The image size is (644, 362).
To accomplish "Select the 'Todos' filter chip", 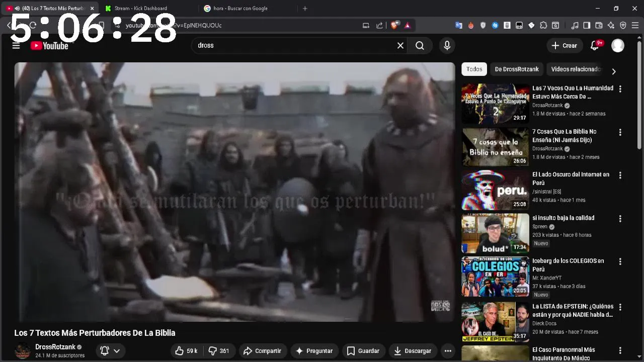I will point(474,69).
